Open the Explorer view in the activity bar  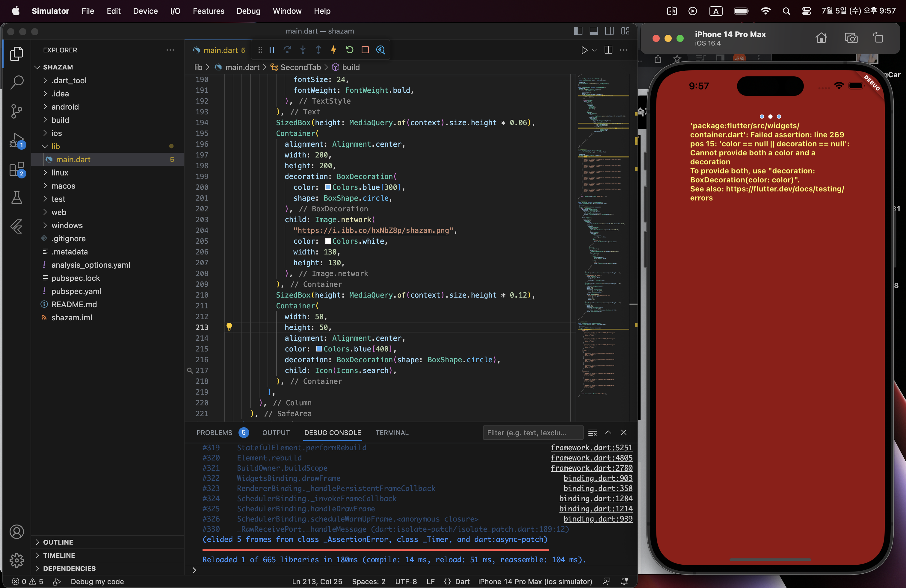coord(16,54)
